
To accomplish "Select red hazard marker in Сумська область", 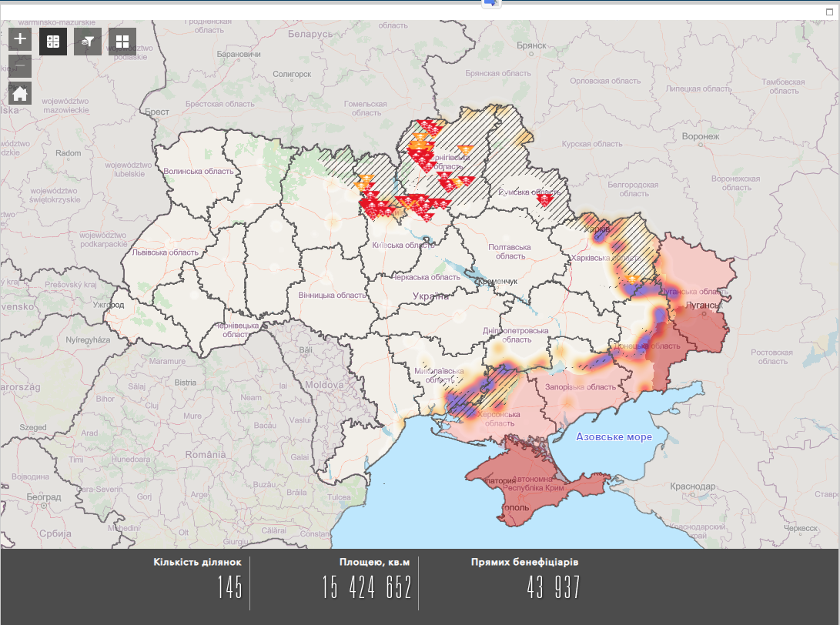I will (544, 200).
